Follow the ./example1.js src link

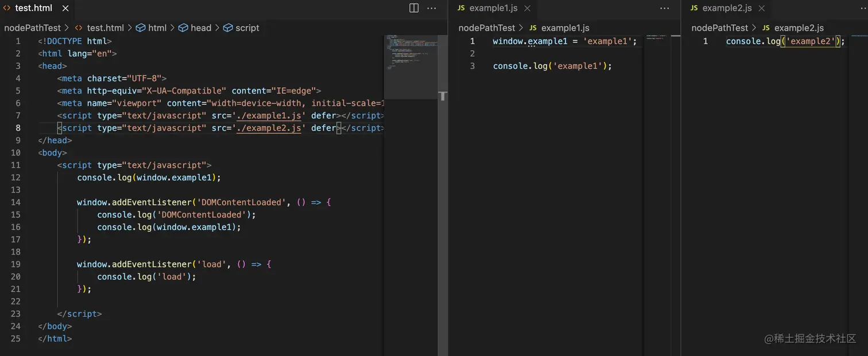pyautogui.click(x=269, y=116)
